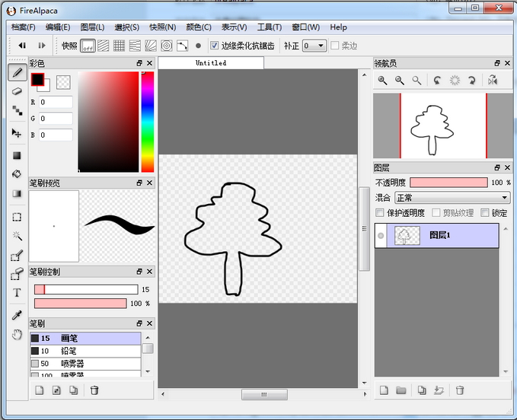Viewport: 517px width, 420px height.
Task: Select the Move tool
Action: click(x=17, y=133)
